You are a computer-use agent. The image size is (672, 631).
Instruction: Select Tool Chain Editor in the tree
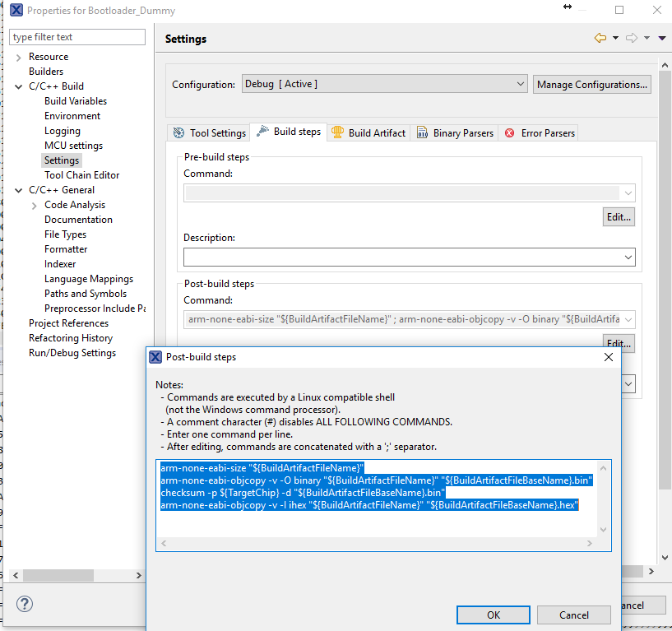point(81,175)
